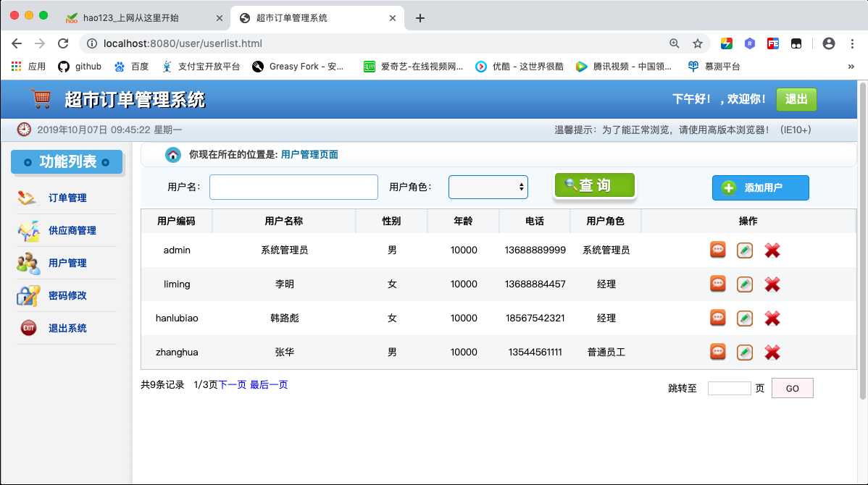This screenshot has height=485, width=868.
Task: Click the 用户管理 sidebar icon
Action: point(28,263)
